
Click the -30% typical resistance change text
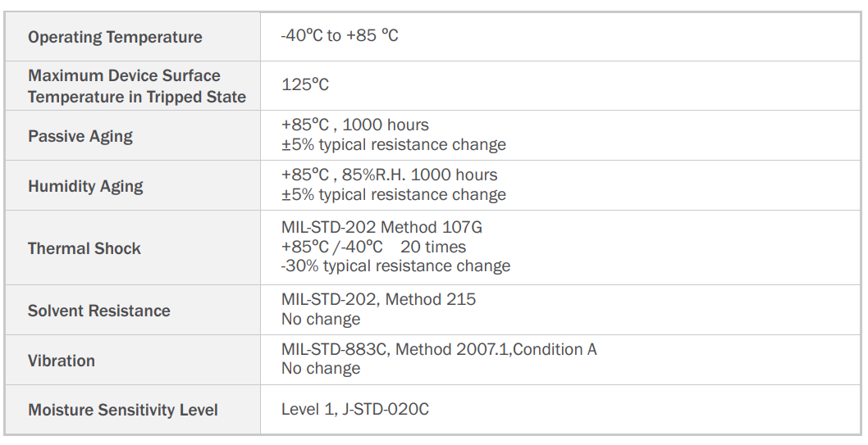pyautogui.click(x=395, y=266)
